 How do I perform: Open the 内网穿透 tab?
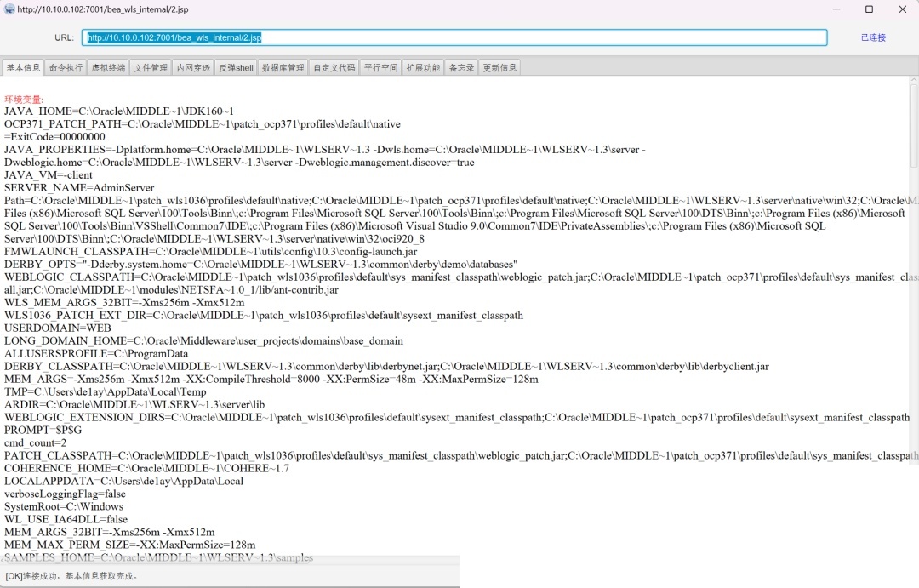193,68
